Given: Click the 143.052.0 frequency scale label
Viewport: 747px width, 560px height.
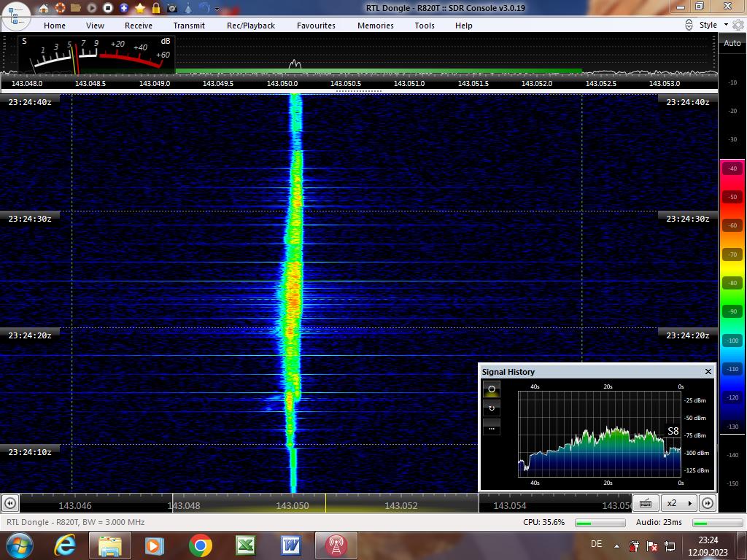Looking at the screenshot, I should (537, 83).
